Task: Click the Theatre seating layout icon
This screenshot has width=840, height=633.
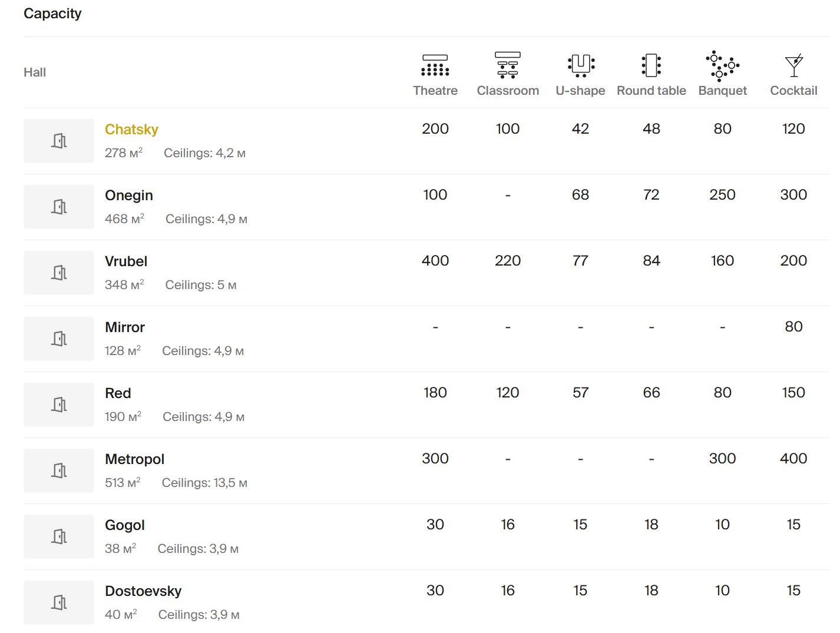Action: pos(435,65)
